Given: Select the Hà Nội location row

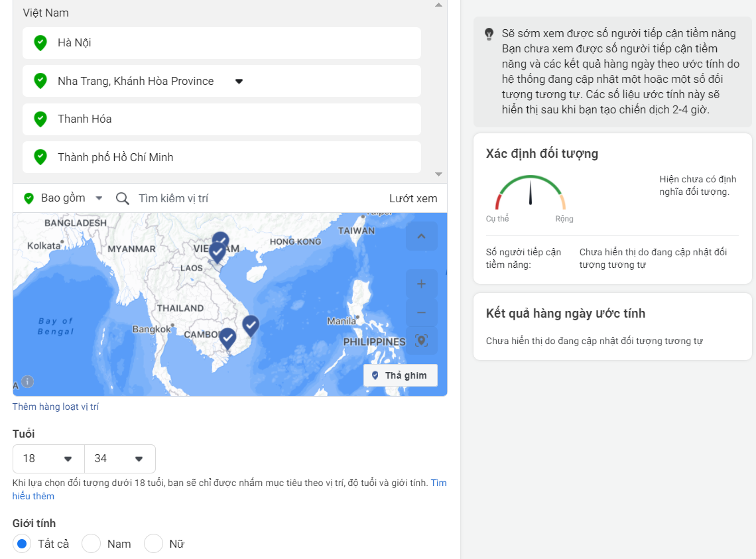Looking at the screenshot, I should coord(221,43).
